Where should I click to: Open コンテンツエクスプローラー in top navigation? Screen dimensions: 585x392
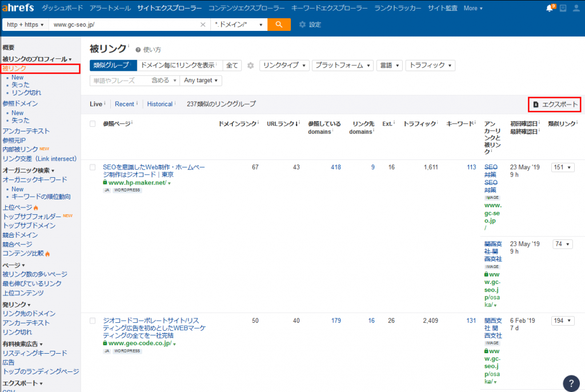tap(246, 8)
